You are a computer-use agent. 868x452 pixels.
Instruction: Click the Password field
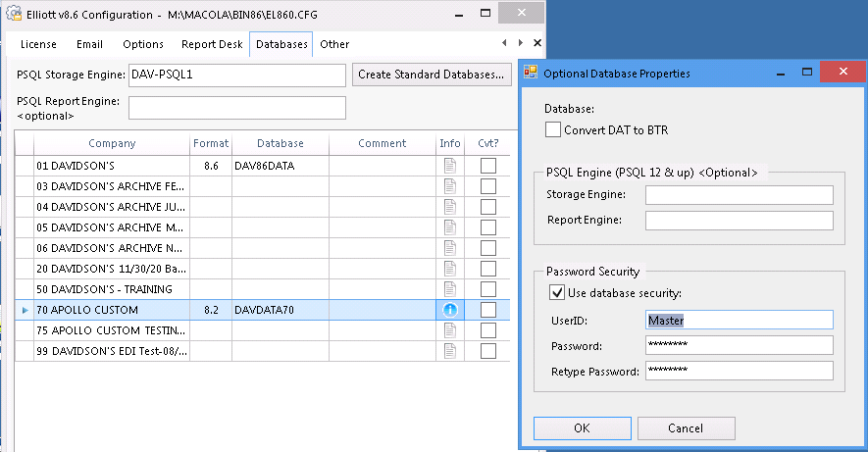coord(739,345)
